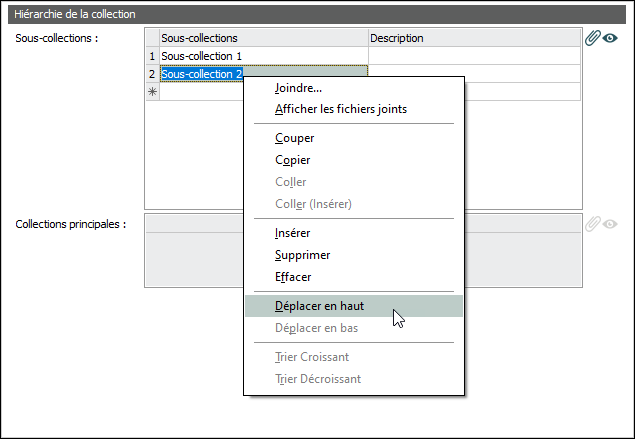The width and height of the screenshot is (635, 439).
Task: Toggle the eye icon beside the Sous-collections table
Action: [610, 38]
